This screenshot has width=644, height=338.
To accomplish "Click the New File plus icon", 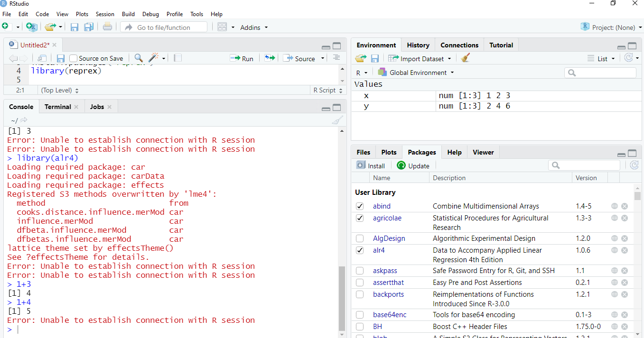I will pos(5,27).
